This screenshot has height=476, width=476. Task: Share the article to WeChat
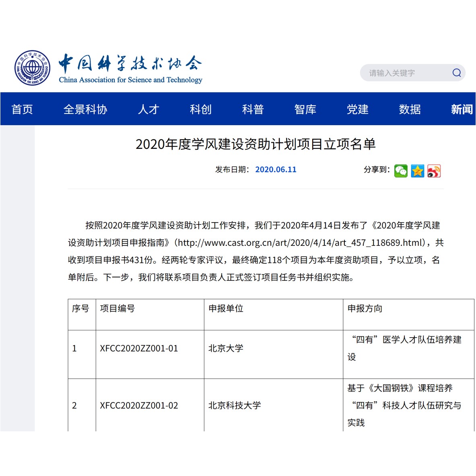point(401,171)
